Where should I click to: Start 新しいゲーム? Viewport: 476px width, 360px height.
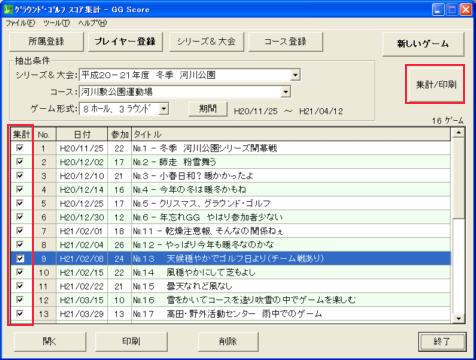point(423,44)
